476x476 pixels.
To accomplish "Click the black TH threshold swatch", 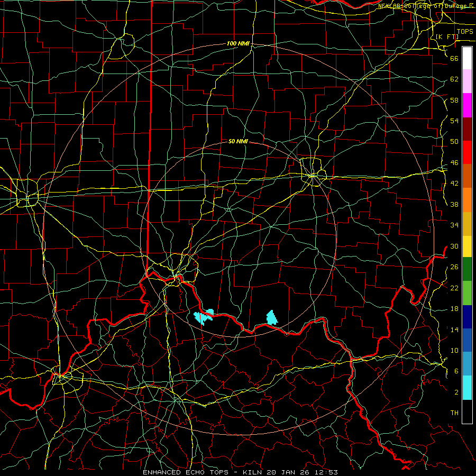I will 467,411.
